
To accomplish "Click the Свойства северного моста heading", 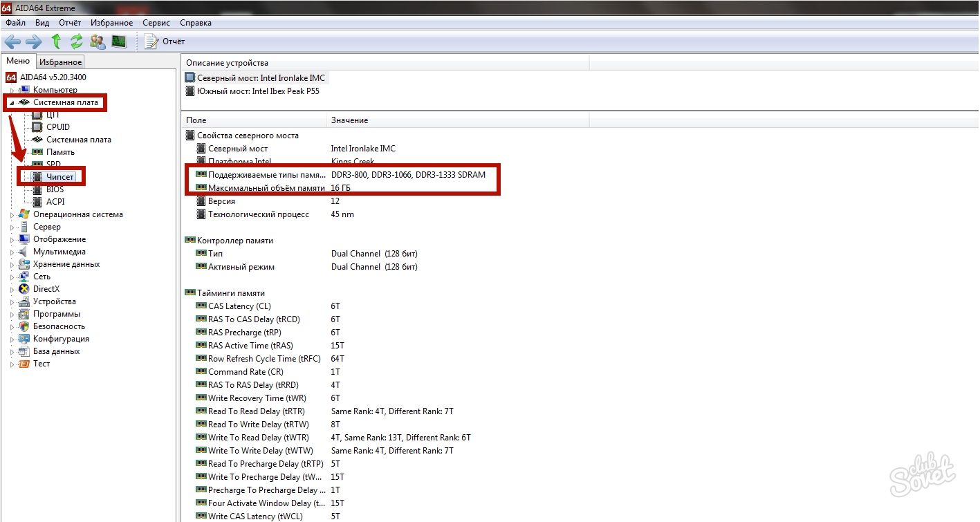I will coord(248,136).
